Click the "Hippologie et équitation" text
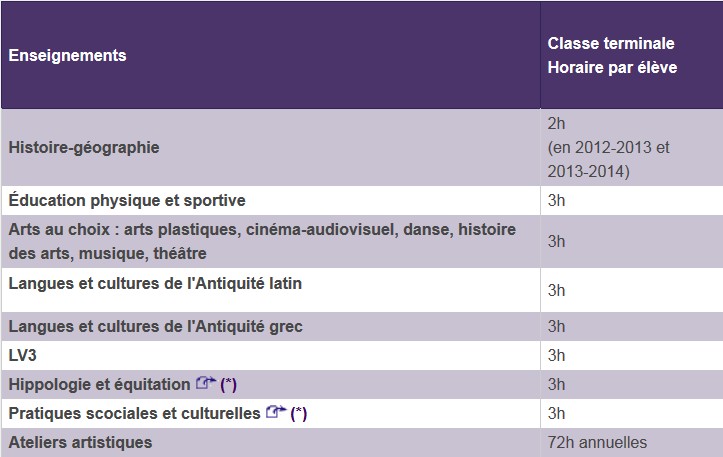This screenshot has width=723, height=457. click(x=99, y=384)
